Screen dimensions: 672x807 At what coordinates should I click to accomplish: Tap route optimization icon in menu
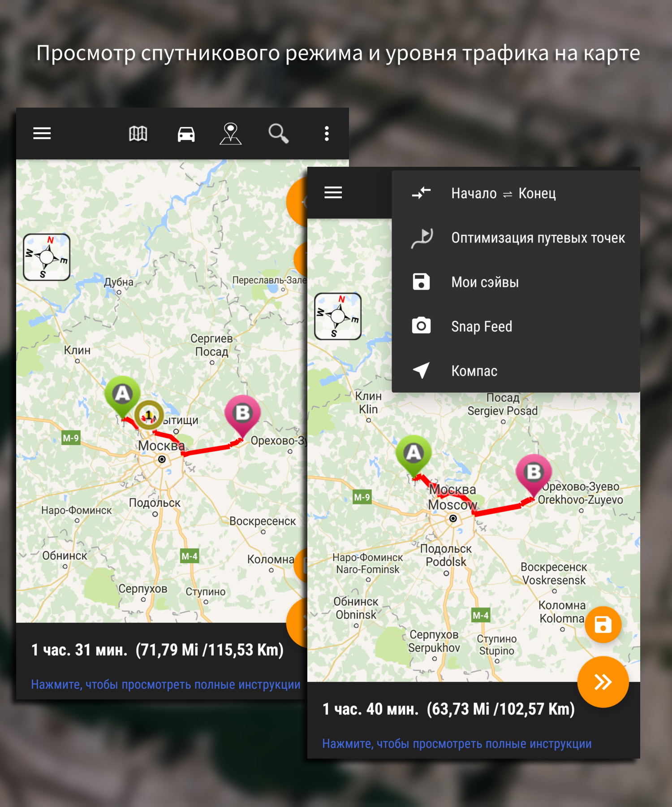tap(422, 238)
